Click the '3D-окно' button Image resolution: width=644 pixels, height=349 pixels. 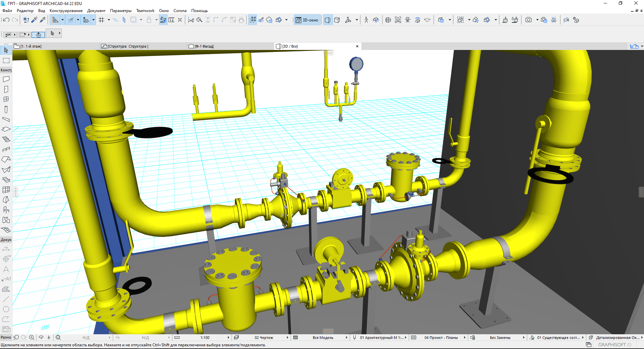click(x=307, y=20)
